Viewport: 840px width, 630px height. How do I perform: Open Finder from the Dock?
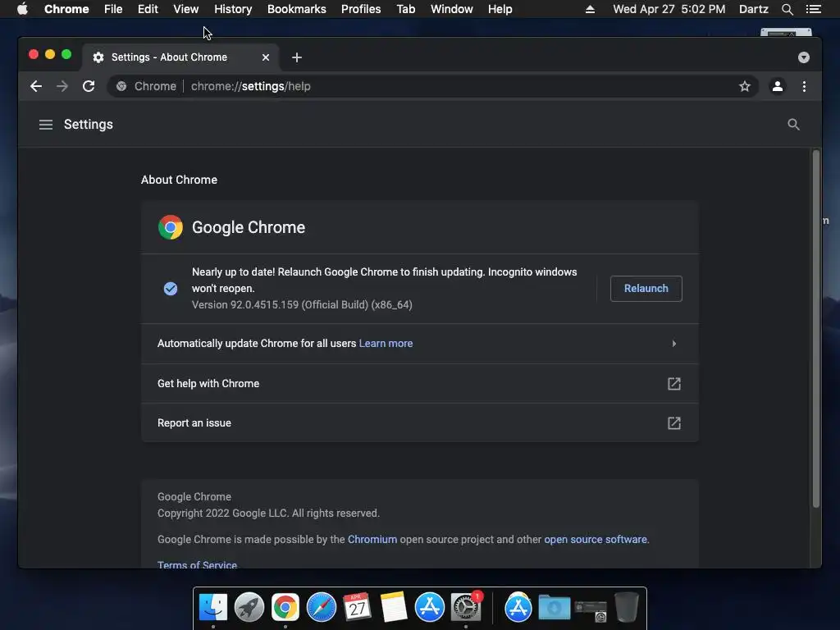[x=213, y=607]
